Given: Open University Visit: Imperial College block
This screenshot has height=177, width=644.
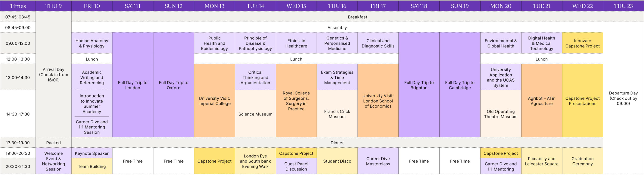Looking at the screenshot, I should [214, 101].
